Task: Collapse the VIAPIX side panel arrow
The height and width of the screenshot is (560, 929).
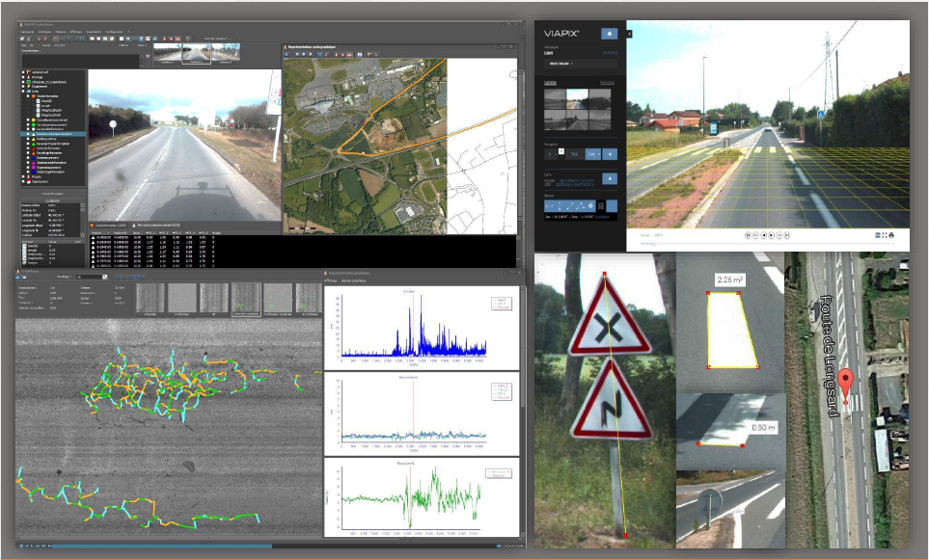Action: click(629, 34)
